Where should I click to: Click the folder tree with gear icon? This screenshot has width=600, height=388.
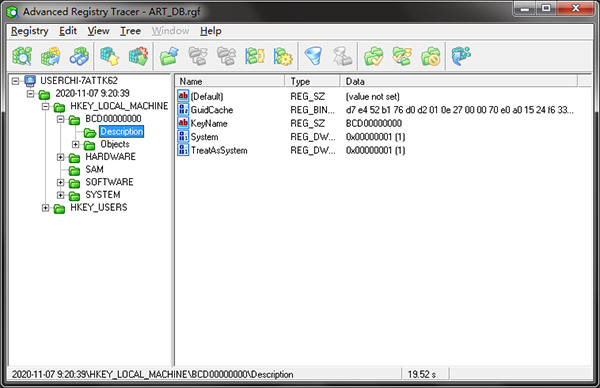point(283,56)
